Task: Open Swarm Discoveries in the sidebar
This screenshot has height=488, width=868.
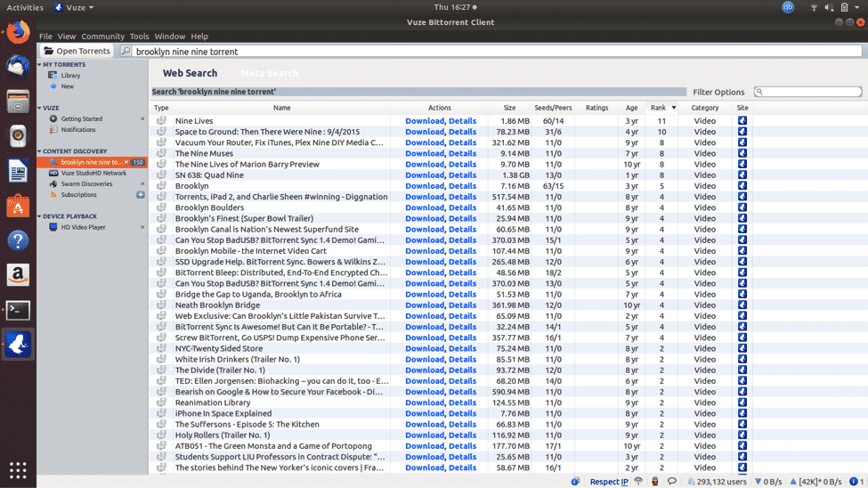Action: pyautogui.click(x=86, y=184)
